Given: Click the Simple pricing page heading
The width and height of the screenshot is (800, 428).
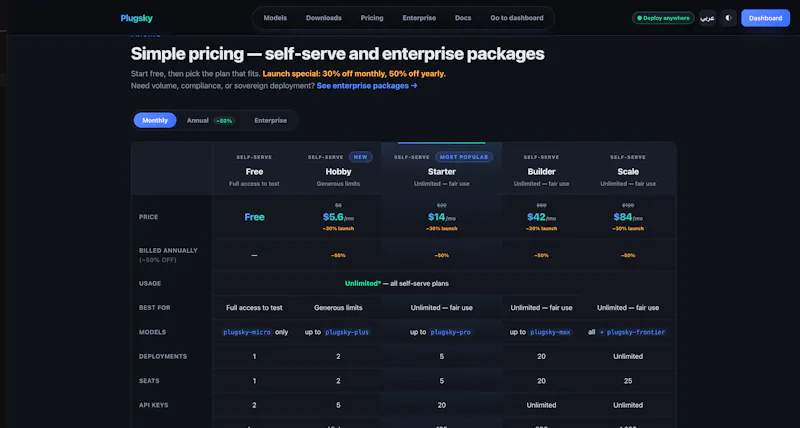Looking at the screenshot, I should [x=337, y=54].
